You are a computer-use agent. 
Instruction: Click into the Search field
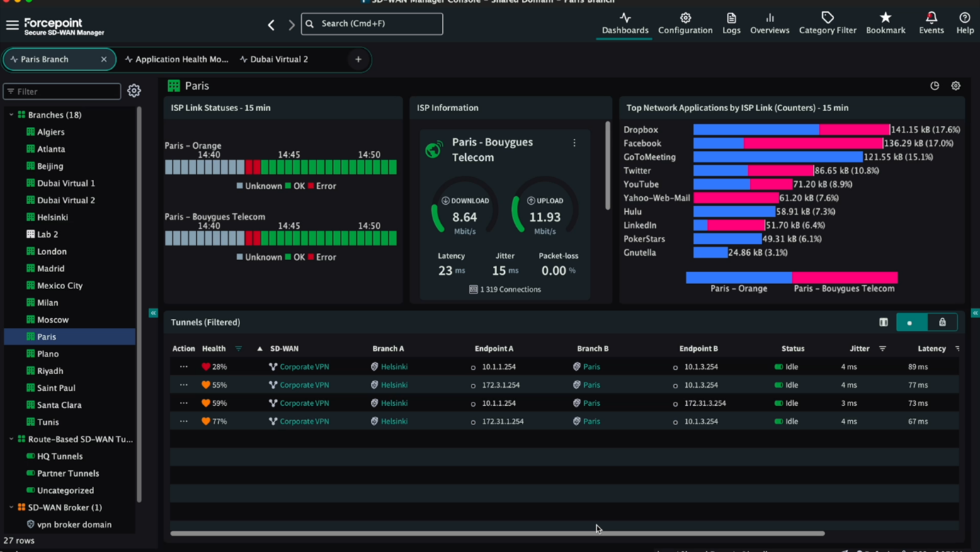[x=372, y=24]
